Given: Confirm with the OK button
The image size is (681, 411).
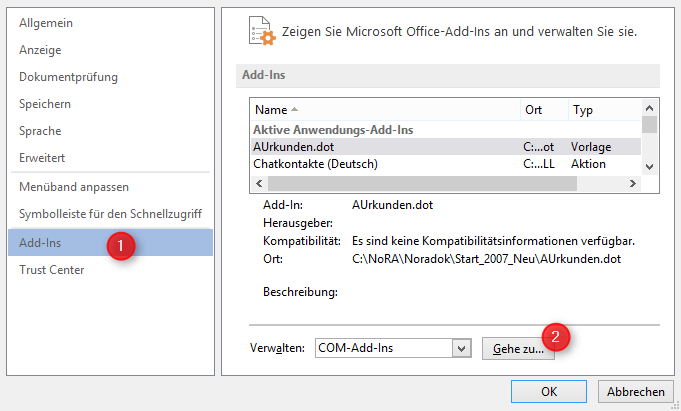Looking at the screenshot, I should 548,391.
